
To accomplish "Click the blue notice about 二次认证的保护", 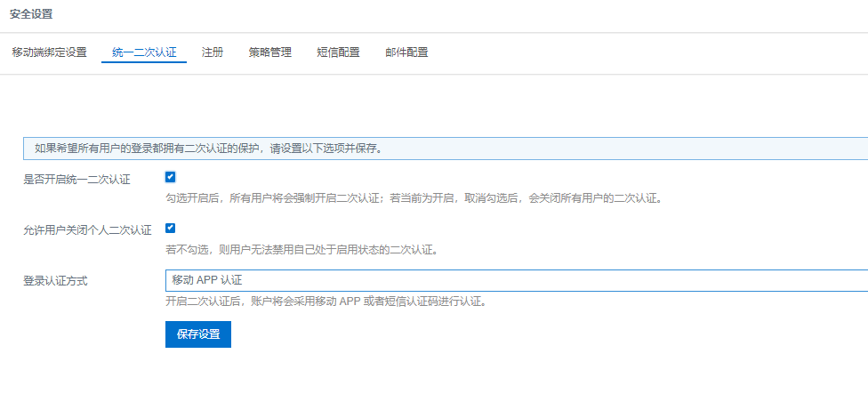I will [446, 149].
